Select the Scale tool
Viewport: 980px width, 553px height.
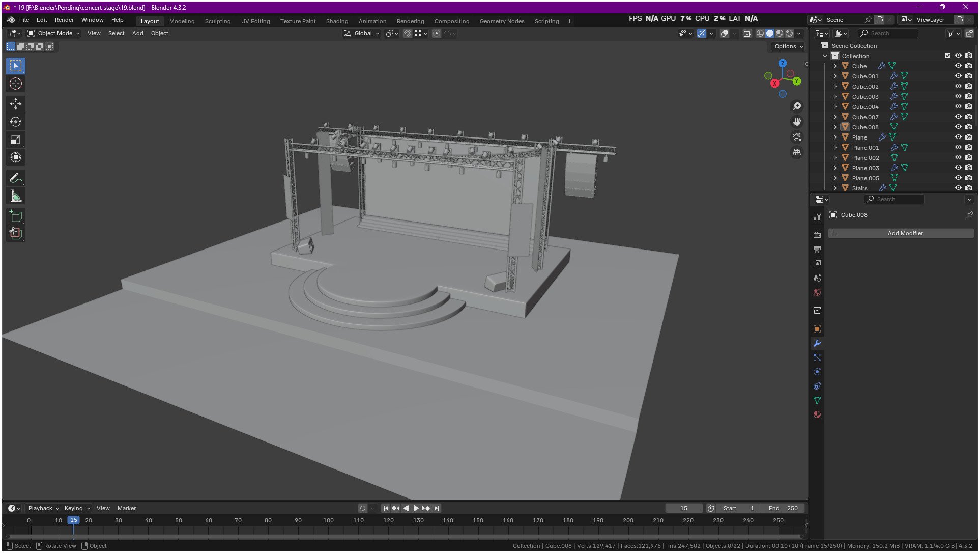16,140
